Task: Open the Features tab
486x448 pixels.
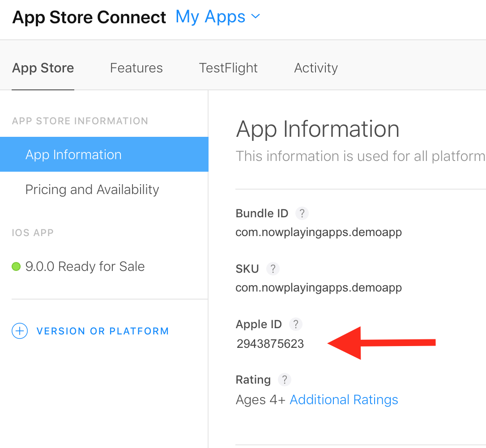Action: point(136,68)
